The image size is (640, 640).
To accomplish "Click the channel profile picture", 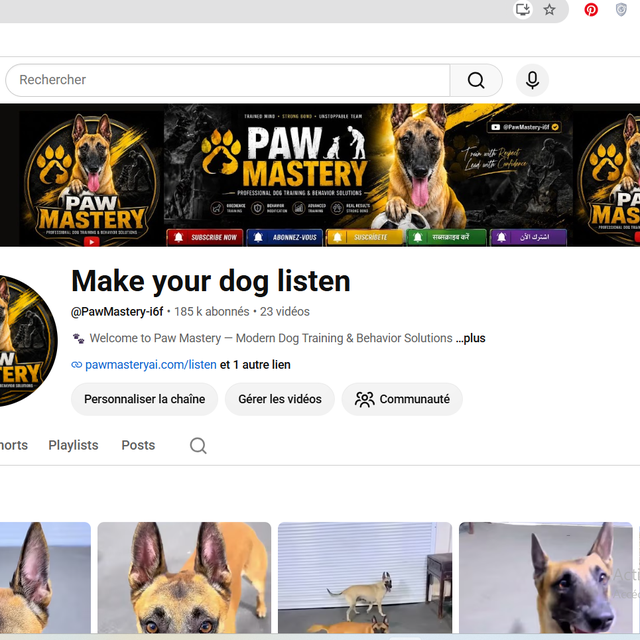I will pos(28,340).
